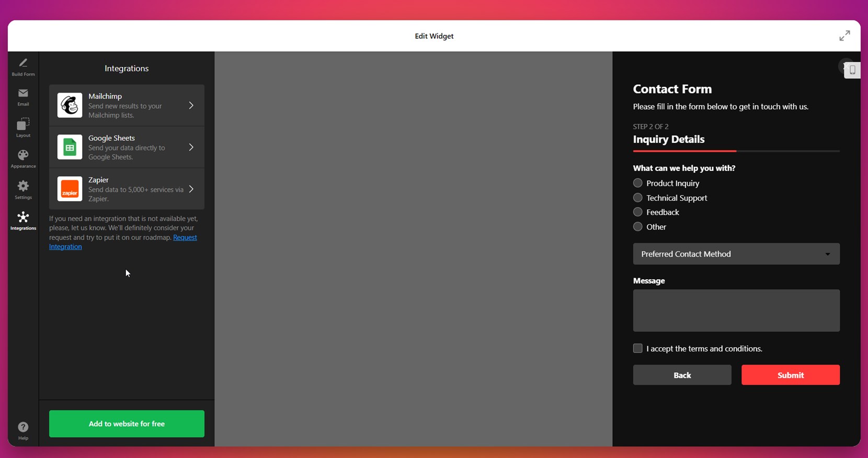
Task: Select the Integrations sidebar tab
Action: pos(23,220)
